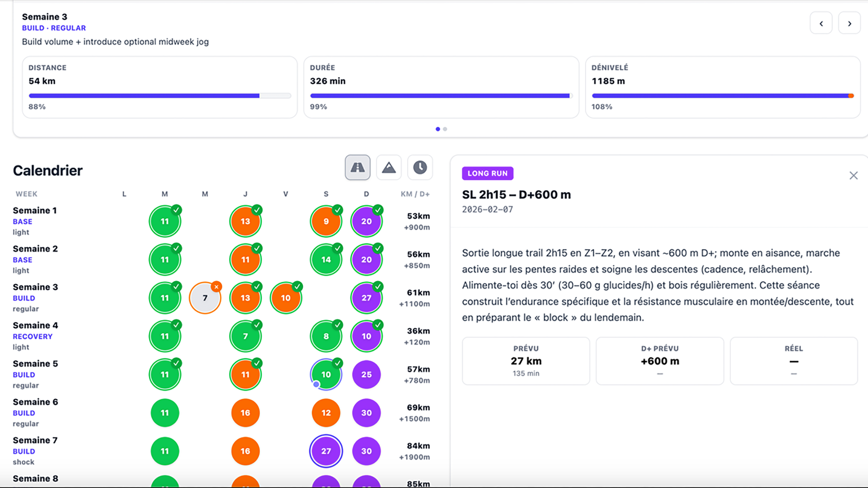Viewport: 868px width, 488px height.
Task: Click the BUILD · REGULAR phase label
Action: click(x=54, y=28)
